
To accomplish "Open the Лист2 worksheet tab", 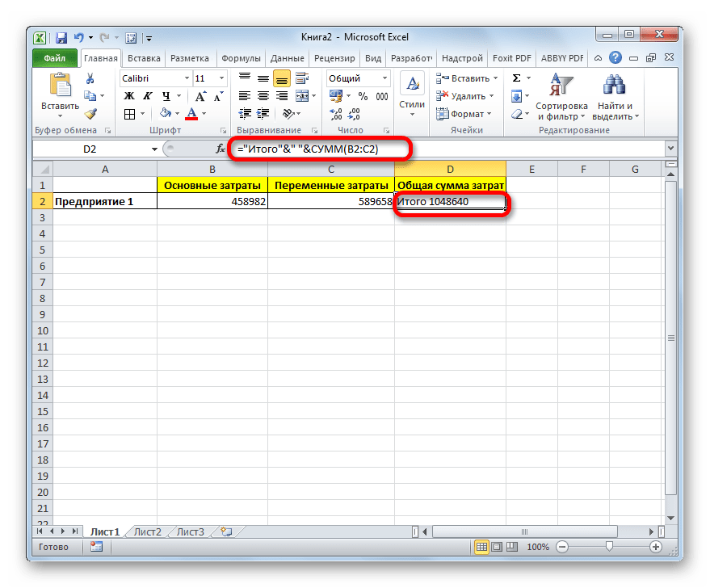I will click(x=148, y=531).
